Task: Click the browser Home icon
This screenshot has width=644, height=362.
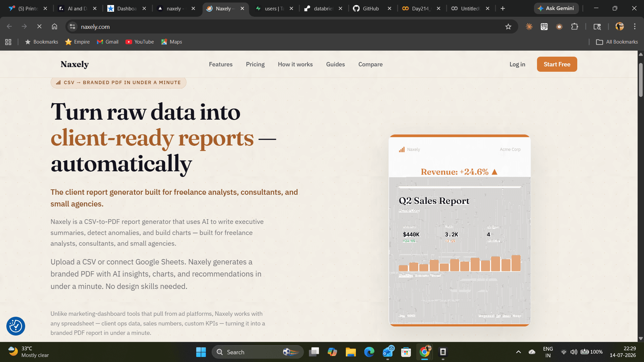Action: click(54, 26)
